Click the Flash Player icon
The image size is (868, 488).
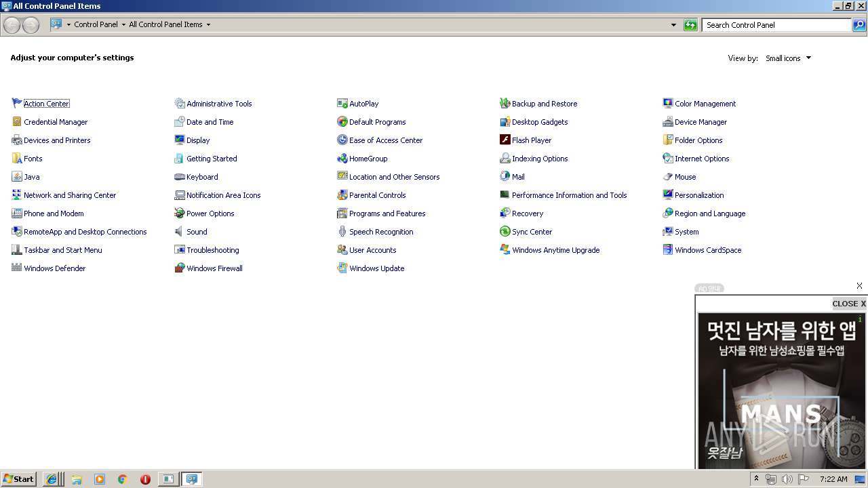[x=505, y=140]
